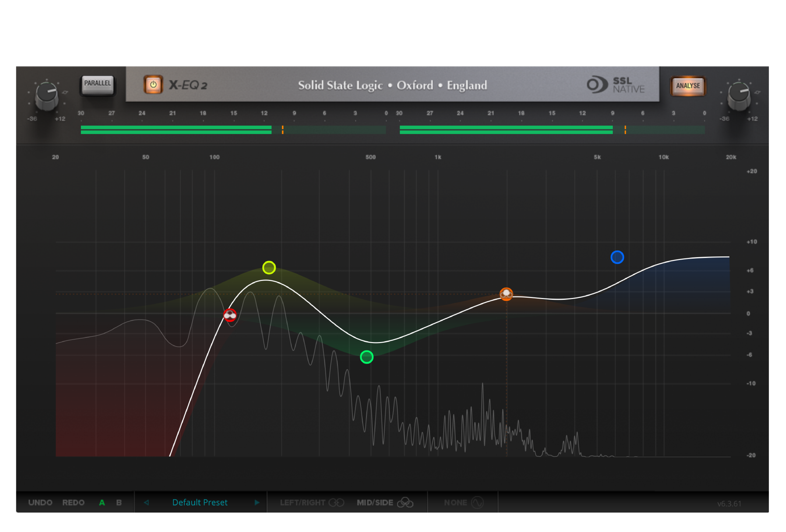Select the blue high-shelf band node
The width and height of the screenshot is (786, 532).
(x=618, y=257)
